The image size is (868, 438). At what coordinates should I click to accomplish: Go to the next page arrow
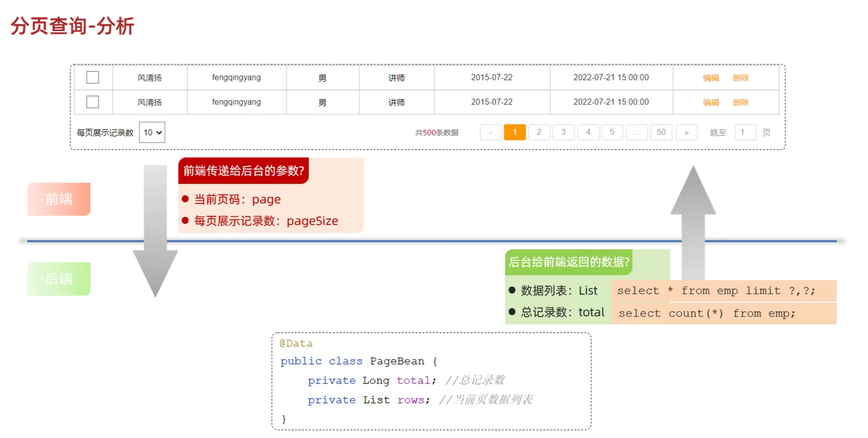(x=686, y=132)
